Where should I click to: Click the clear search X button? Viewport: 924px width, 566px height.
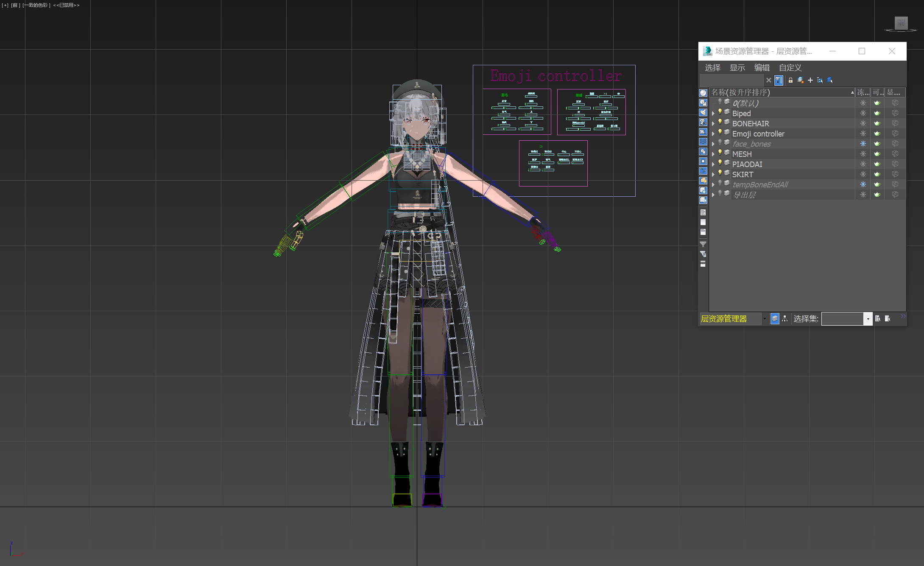click(x=768, y=80)
